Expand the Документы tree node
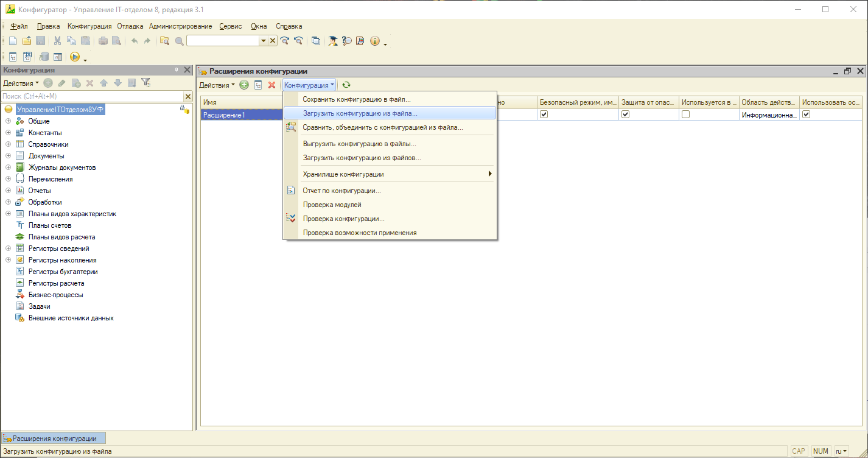Viewport: 868px width, 458px height. pos(9,156)
